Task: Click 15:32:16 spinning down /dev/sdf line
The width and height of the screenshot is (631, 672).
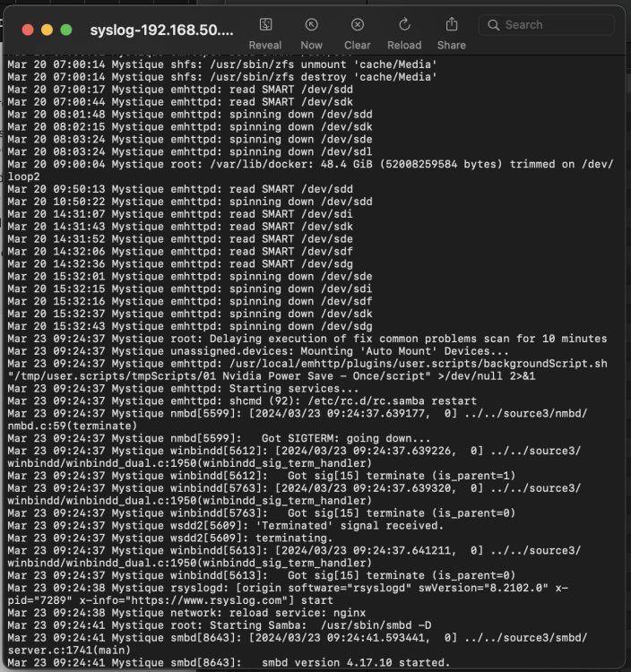Action: [x=190, y=301]
